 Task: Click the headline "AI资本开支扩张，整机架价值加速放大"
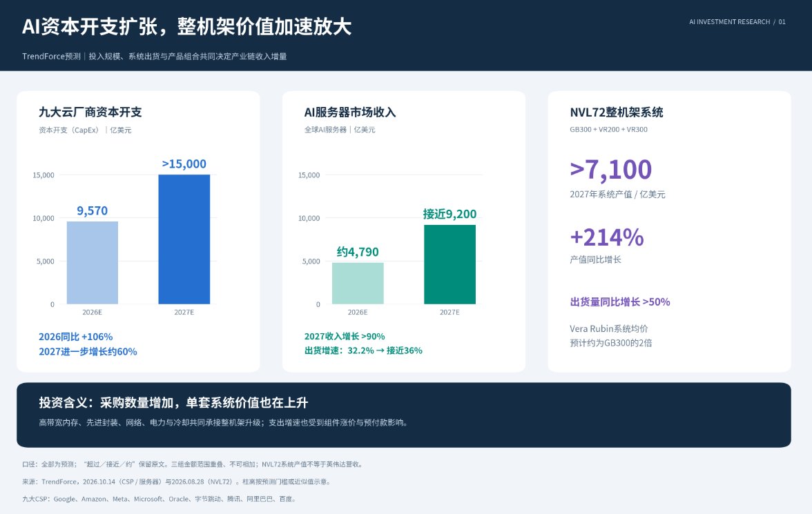pyautogui.click(x=186, y=27)
